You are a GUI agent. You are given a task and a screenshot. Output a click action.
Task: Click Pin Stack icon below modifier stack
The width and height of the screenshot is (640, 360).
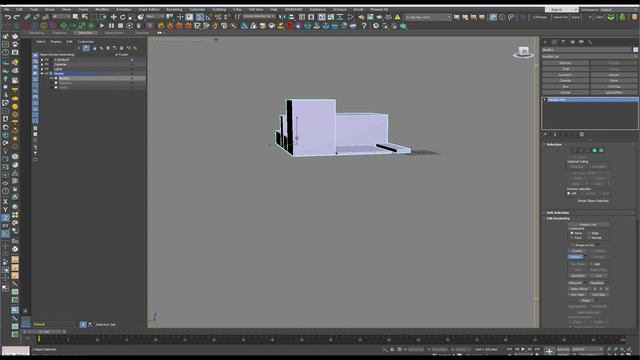tap(545, 134)
